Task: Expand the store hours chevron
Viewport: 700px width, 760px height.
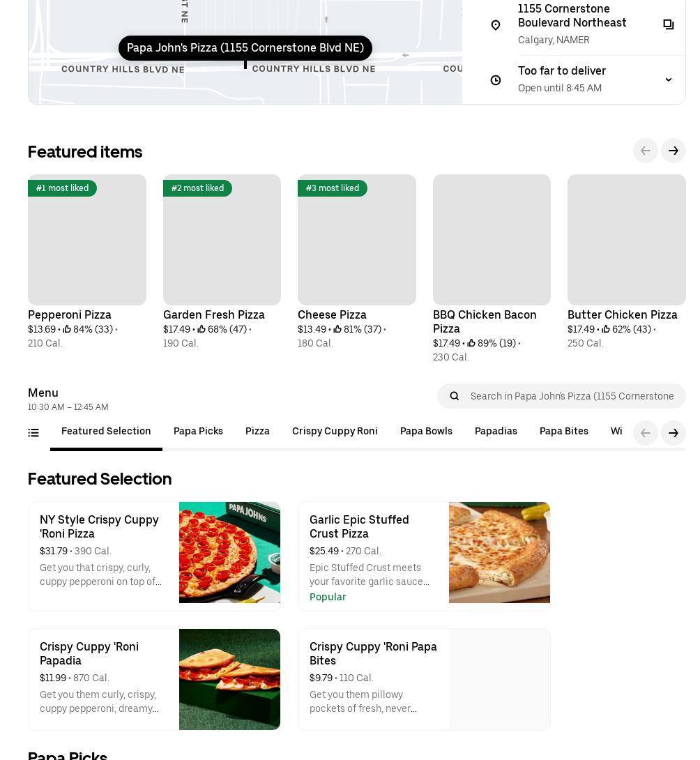Action: [x=668, y=80]
